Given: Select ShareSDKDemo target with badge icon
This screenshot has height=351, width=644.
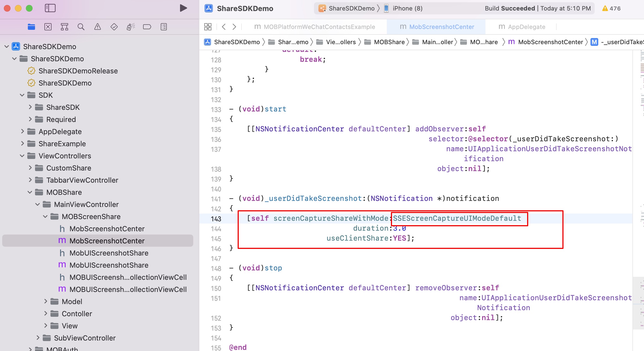Looking at the screenshot, I should [x=60, y=83].
